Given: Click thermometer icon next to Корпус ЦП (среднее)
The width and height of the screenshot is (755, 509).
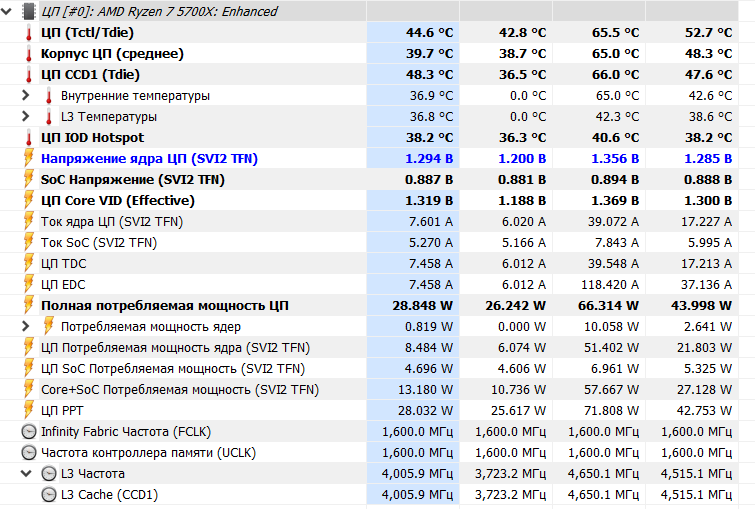Looking at the screenshot, I should (x=28, y=53).
